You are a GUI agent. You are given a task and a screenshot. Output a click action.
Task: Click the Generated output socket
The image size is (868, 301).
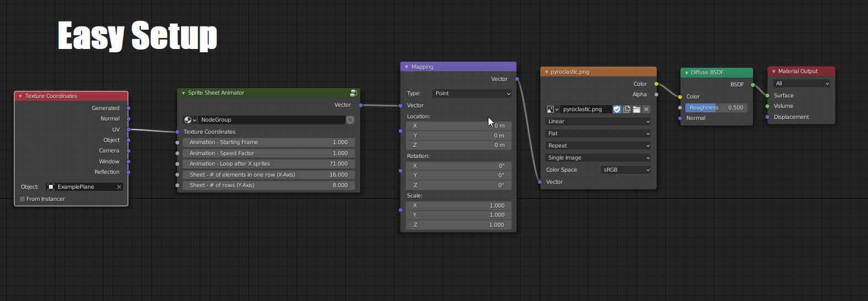pos(128,108)
